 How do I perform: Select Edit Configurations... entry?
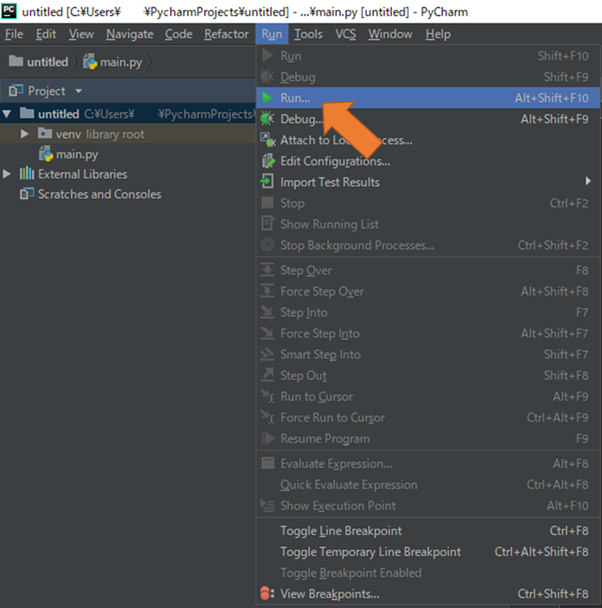coord(428,161)
